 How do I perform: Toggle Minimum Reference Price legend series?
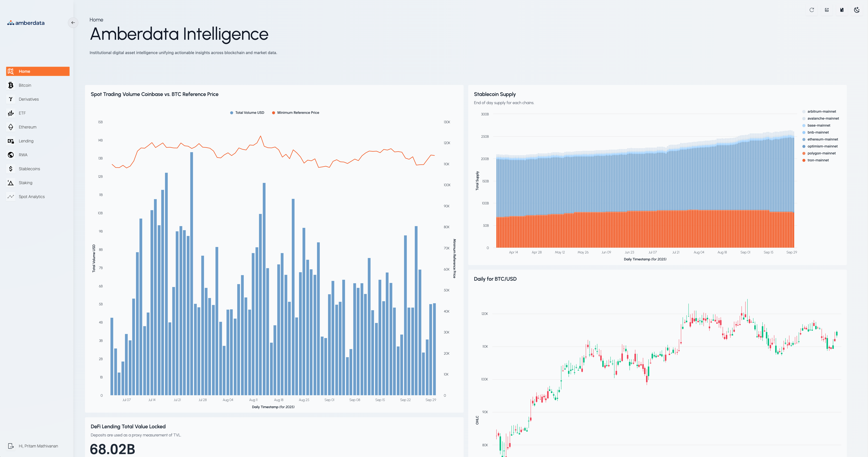tap(298, 113)
